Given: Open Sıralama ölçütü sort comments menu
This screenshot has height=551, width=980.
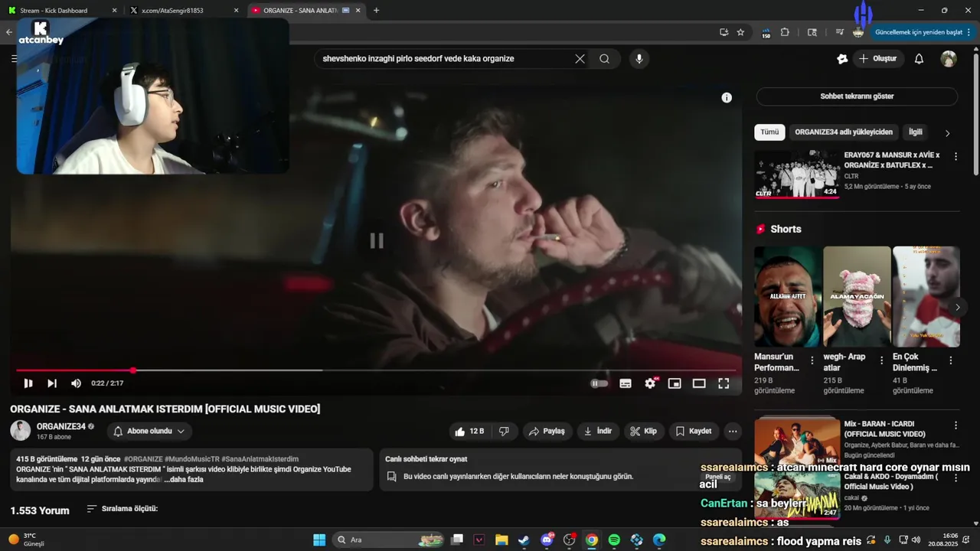Looking at the screenshot, I should pyautogui.click(x=122, y=508).
